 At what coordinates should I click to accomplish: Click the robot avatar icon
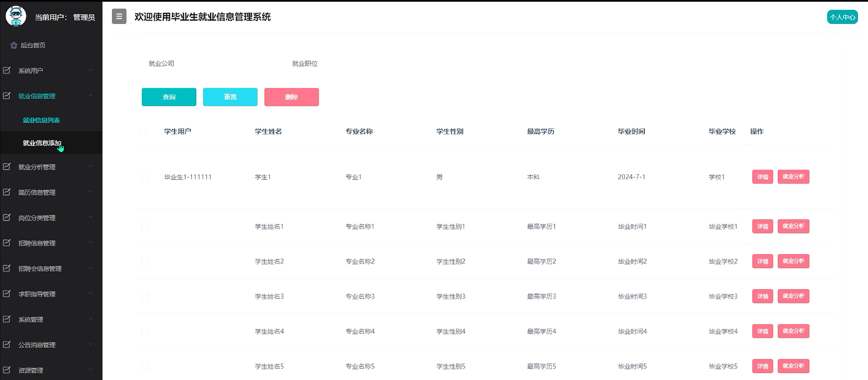16,16
